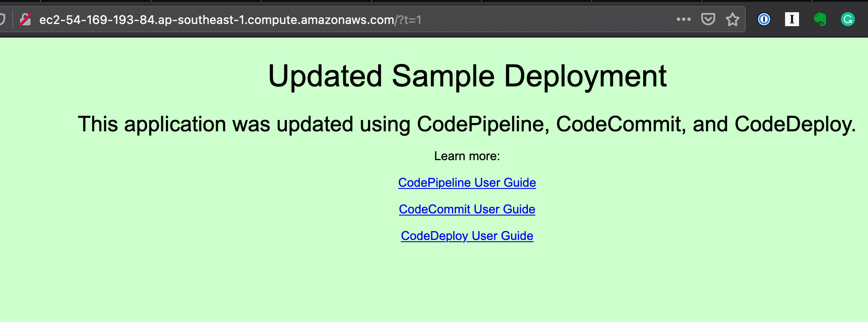Click the word "CodeDeploy." ending the description sentence

tap(795, 124)
